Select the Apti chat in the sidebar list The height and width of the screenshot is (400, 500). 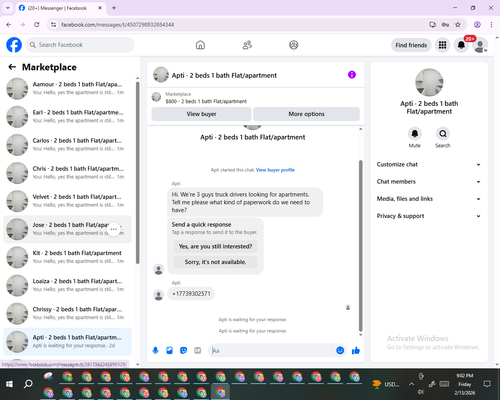coord(68,342)
